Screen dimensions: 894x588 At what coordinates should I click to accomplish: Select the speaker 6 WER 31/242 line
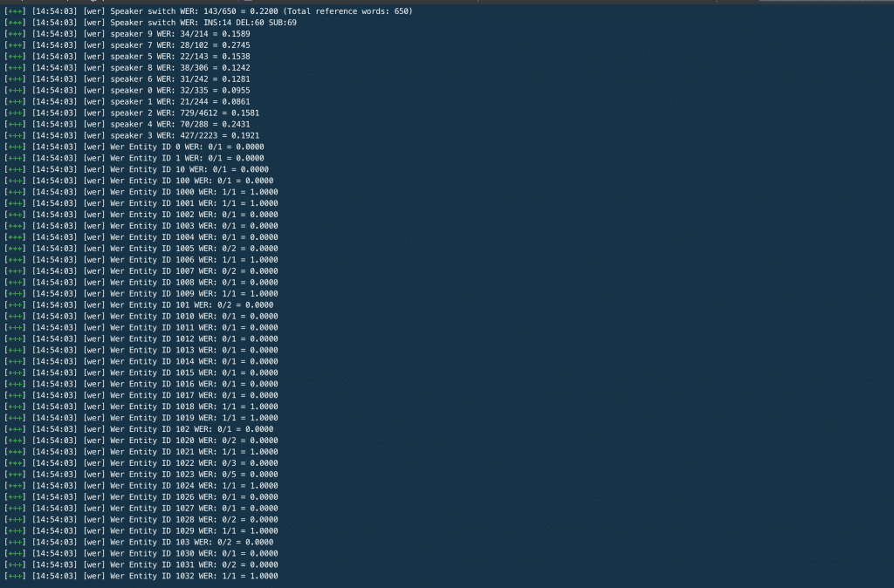(127, 79)
